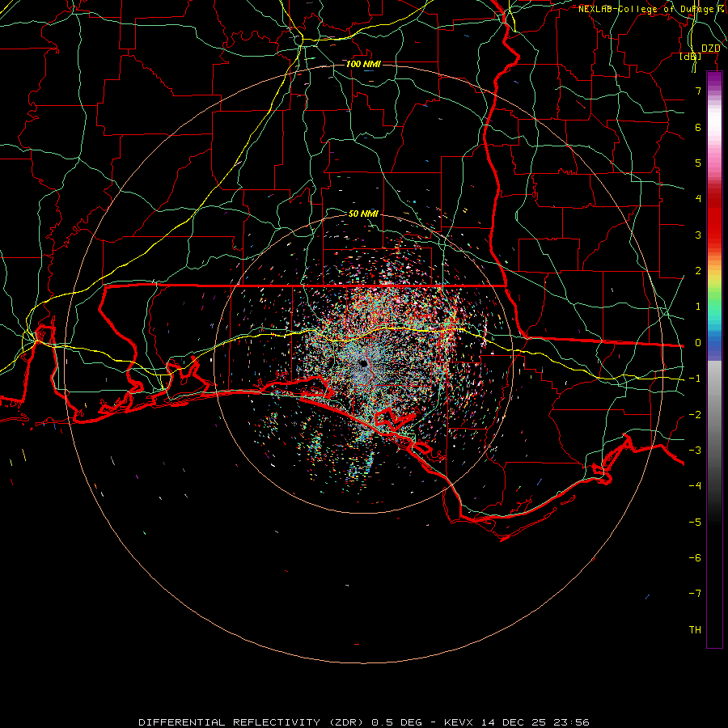
Task: Click the Differential Reflectivity KEVX caption
Action: pos(364,722)
